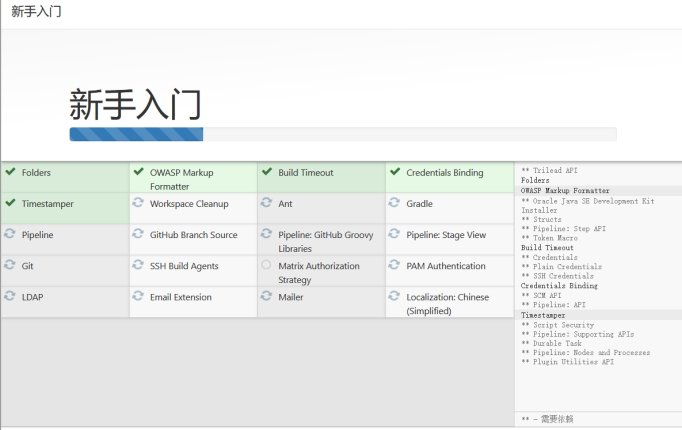Click the sync icon next to Pipeline
Viewport: 682px width, 430px height.
pyautogui.click(x=10, y=234)
